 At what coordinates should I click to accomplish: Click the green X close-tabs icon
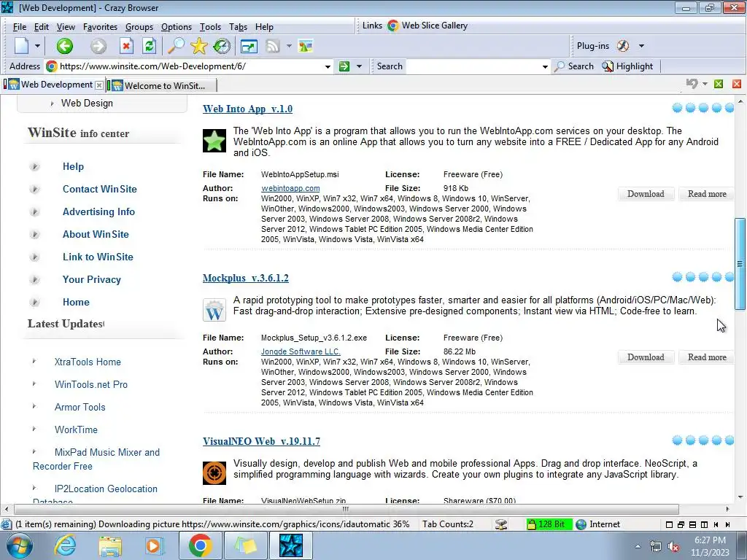719,84
